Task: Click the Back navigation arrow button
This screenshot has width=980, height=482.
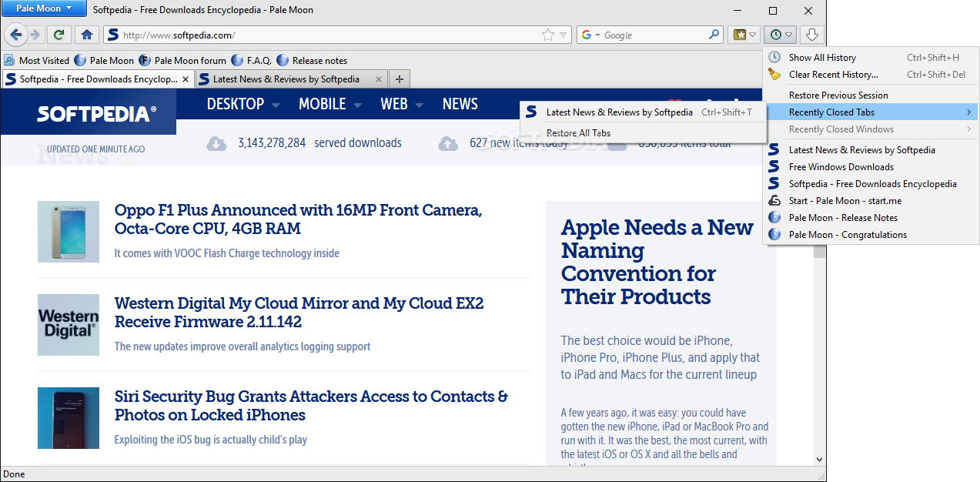Action: click(x=15, y=35)
